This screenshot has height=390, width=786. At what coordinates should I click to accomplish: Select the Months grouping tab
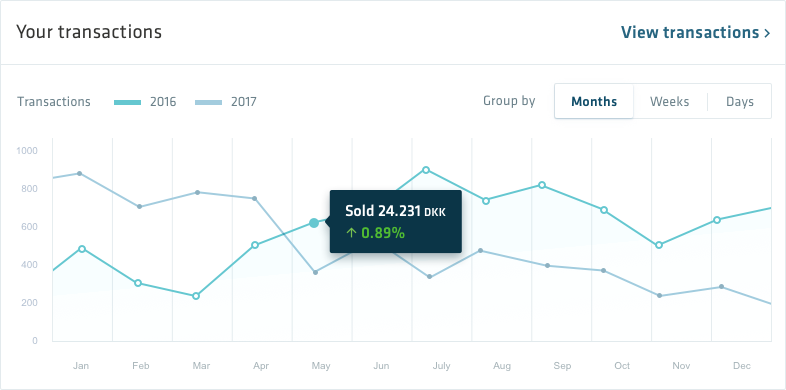click(594, 102)
